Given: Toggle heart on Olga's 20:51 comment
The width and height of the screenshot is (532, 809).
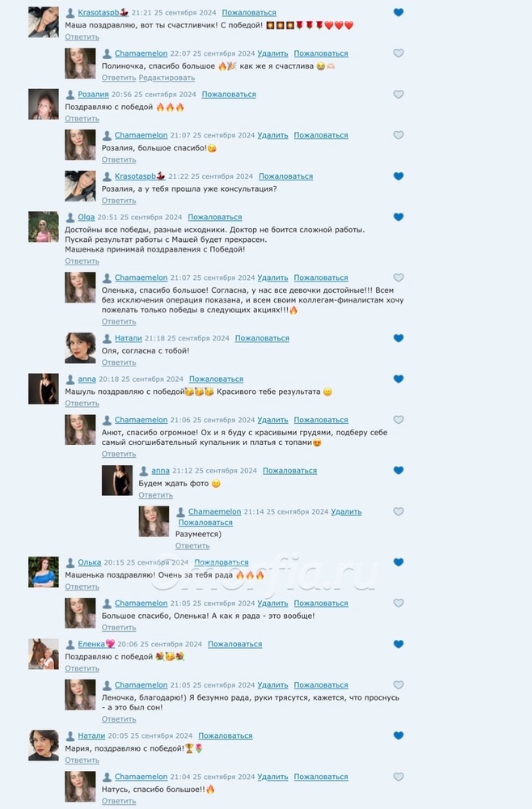Looking at the screenshot, I should point(398,217).
